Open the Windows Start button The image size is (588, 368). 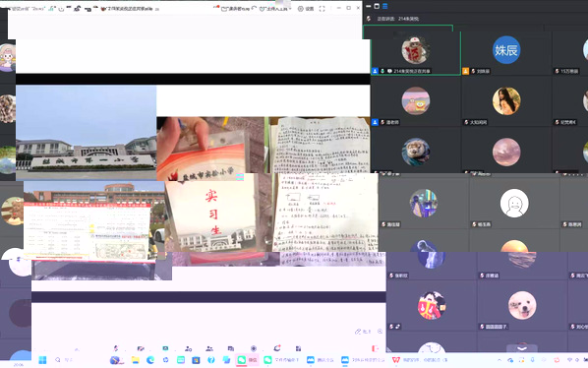pyautogui.click(x=42, y=360)
